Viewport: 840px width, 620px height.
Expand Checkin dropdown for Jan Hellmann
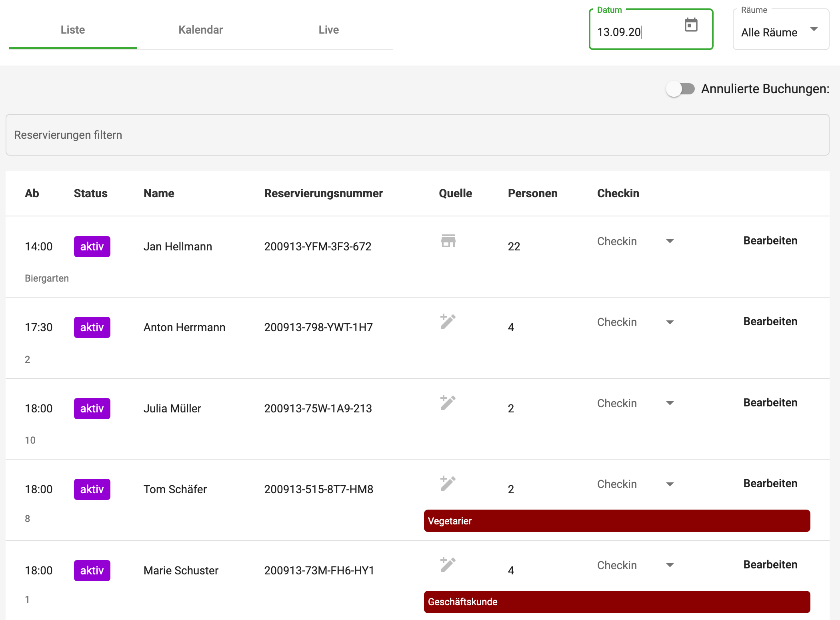coord(636,241)
